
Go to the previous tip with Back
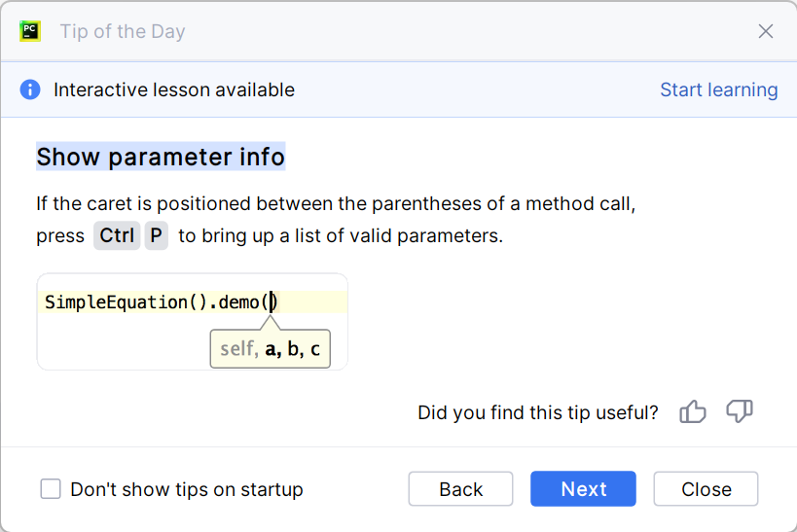point(460,489)
